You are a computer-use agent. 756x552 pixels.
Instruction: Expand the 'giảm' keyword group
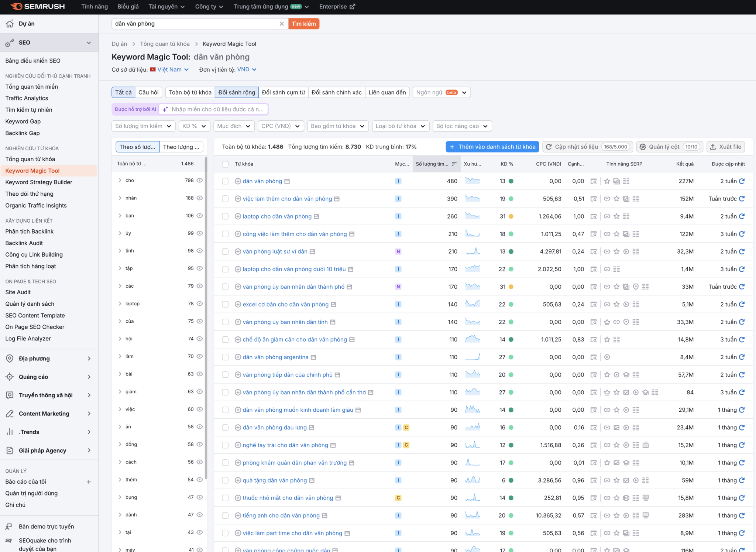pyautogui.click(x=120, y=391)
